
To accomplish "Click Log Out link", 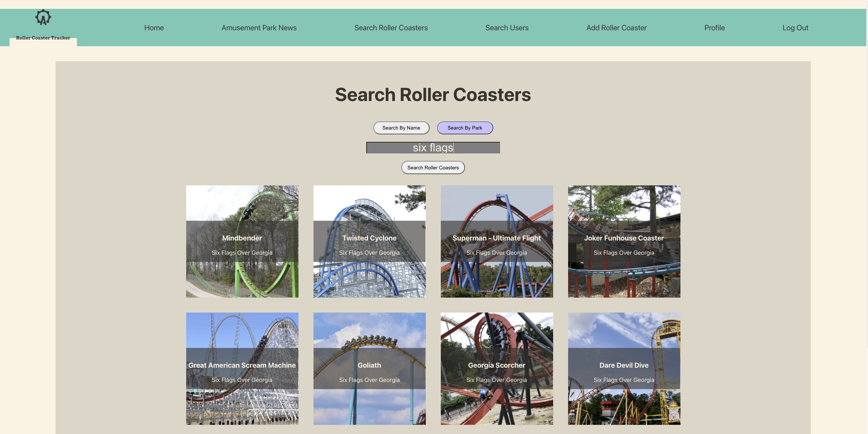I will [795, 28].
